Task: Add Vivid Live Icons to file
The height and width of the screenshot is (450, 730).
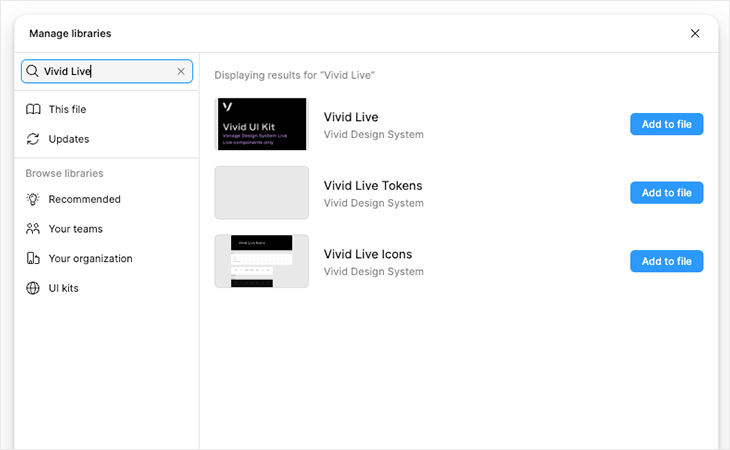Action: (667, 261)
